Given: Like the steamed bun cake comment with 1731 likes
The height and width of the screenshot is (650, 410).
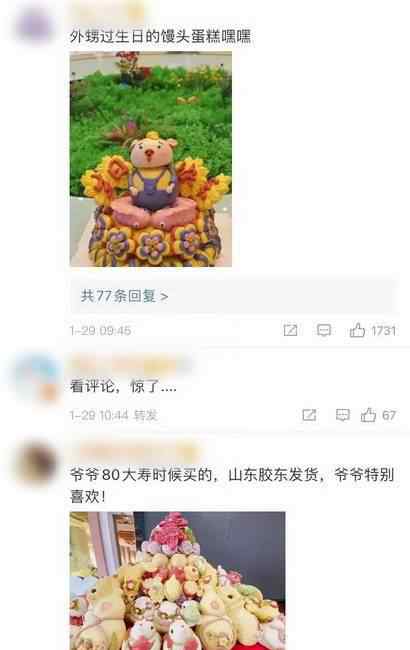Looking at the screenshot, I should click(x=357, y=330).
